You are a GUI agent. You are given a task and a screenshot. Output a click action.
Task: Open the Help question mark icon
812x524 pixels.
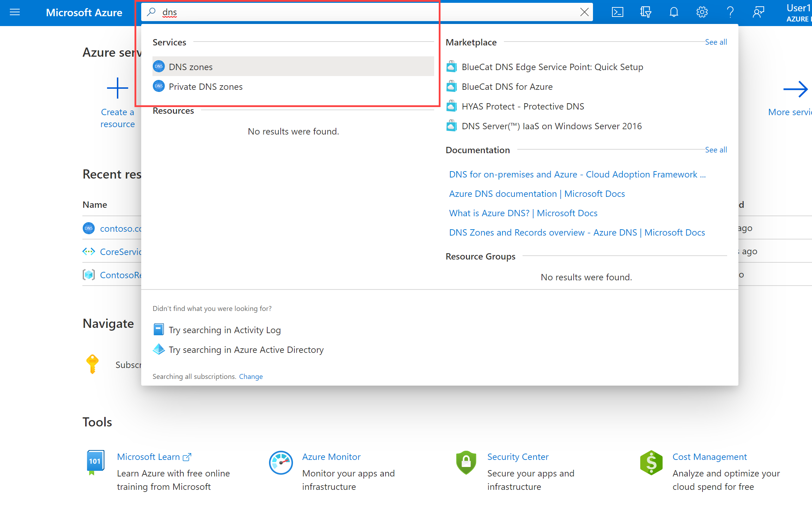point(730,12)
